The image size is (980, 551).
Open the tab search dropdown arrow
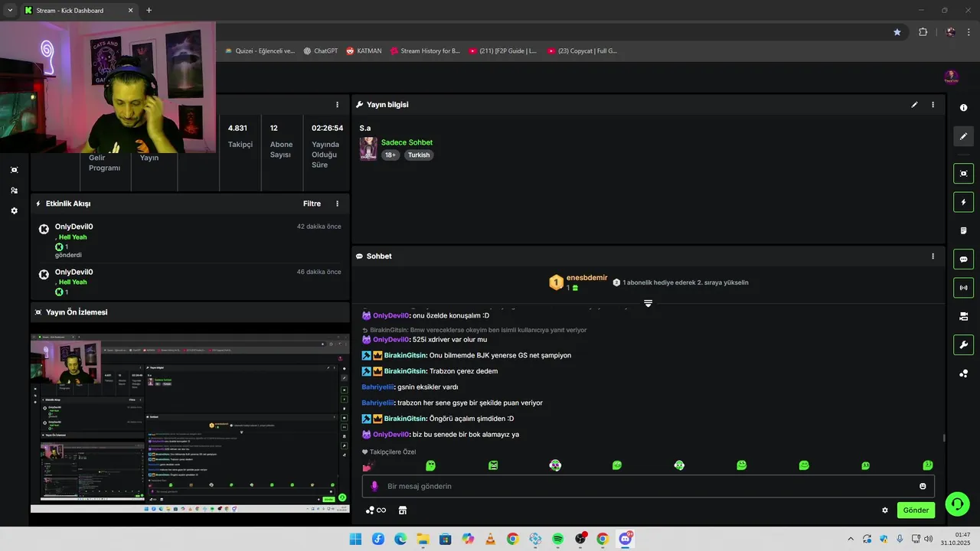[9, 11]
